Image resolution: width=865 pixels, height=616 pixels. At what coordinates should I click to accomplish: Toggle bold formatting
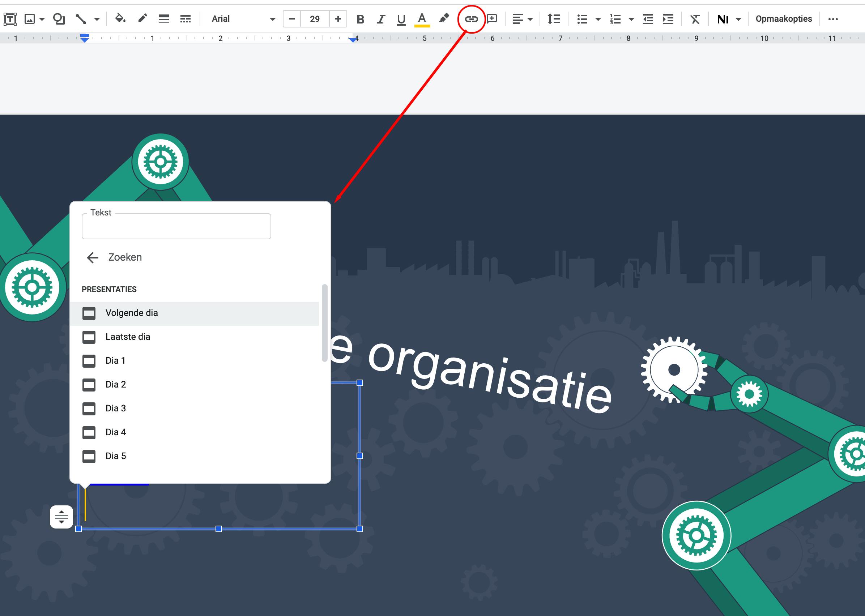click(361, 19)
